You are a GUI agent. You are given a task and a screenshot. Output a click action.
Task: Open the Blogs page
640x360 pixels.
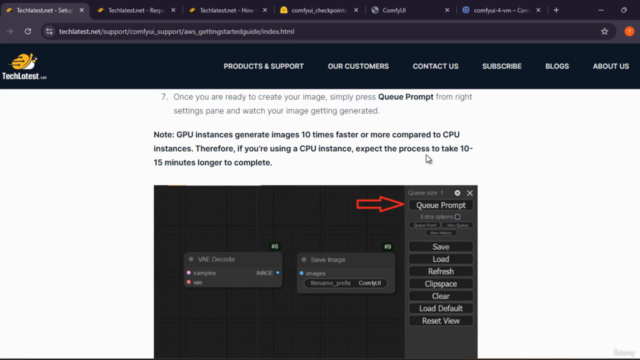point(557,66)
